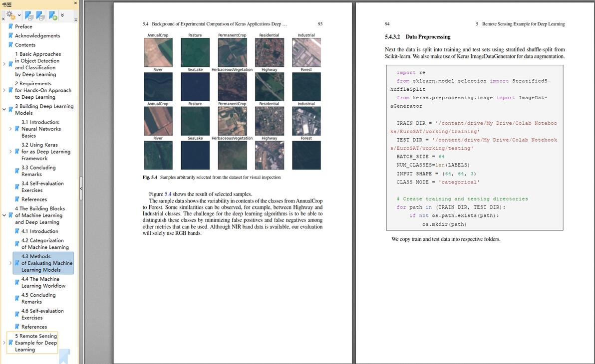This screenshot has height=364, width=595.
Task: Click the expand all bookmarks icon
Action: (29, 15)
